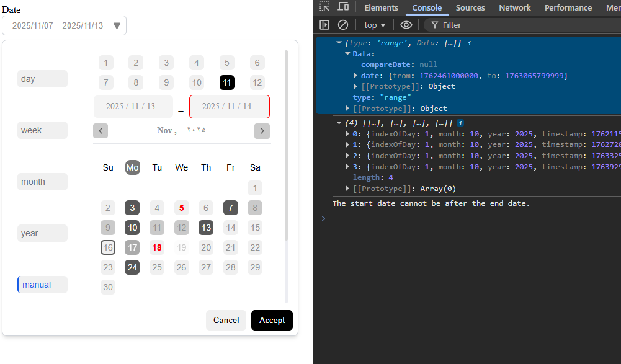Select outlined day 16 in the calendar

click(x=108, y=247)
